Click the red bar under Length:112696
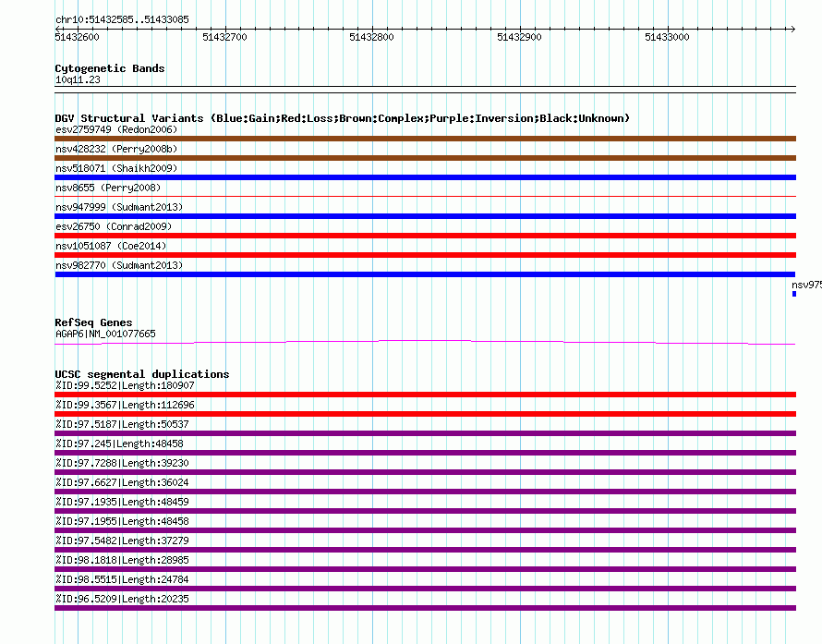 [425, 414]
